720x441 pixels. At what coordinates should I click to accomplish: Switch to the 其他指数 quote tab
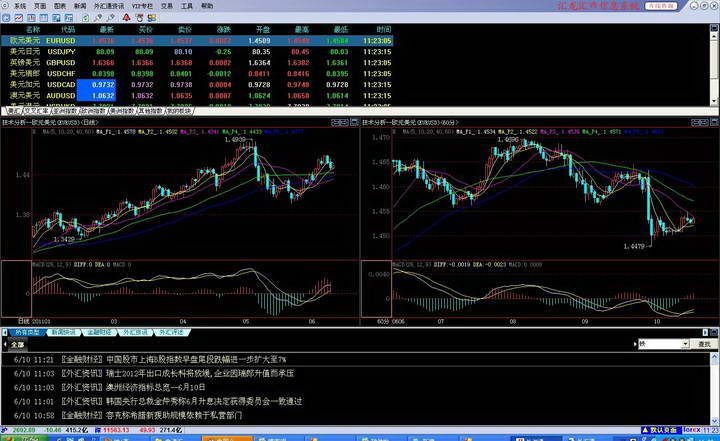click(x=151, y=111)
